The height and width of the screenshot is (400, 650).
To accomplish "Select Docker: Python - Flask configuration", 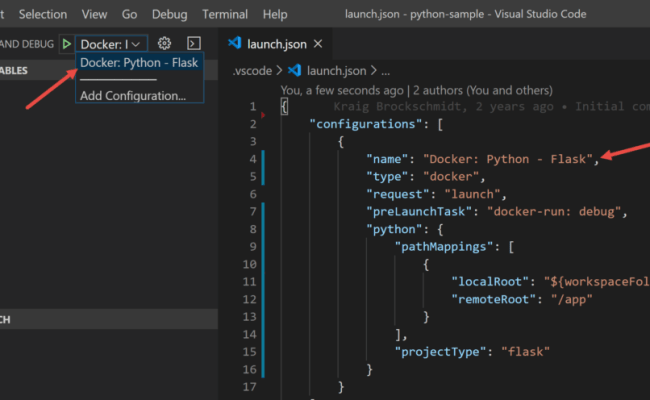I will point(139,63).
